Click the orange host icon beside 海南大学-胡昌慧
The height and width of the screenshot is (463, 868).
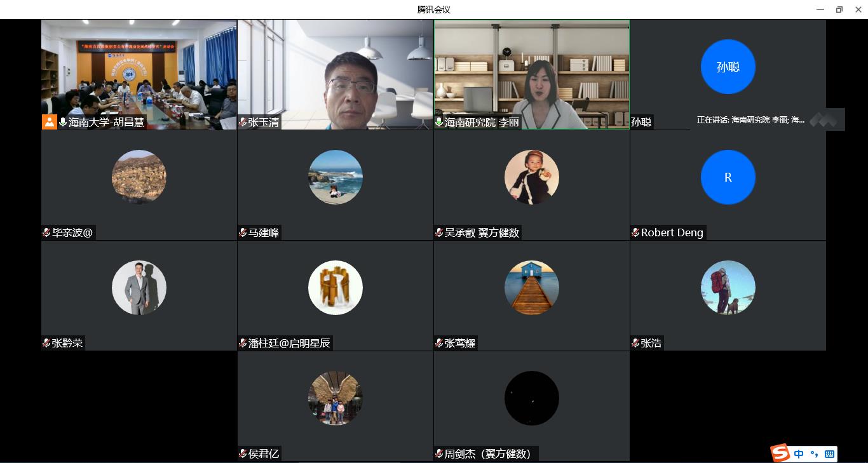click(x=50, y=122)
